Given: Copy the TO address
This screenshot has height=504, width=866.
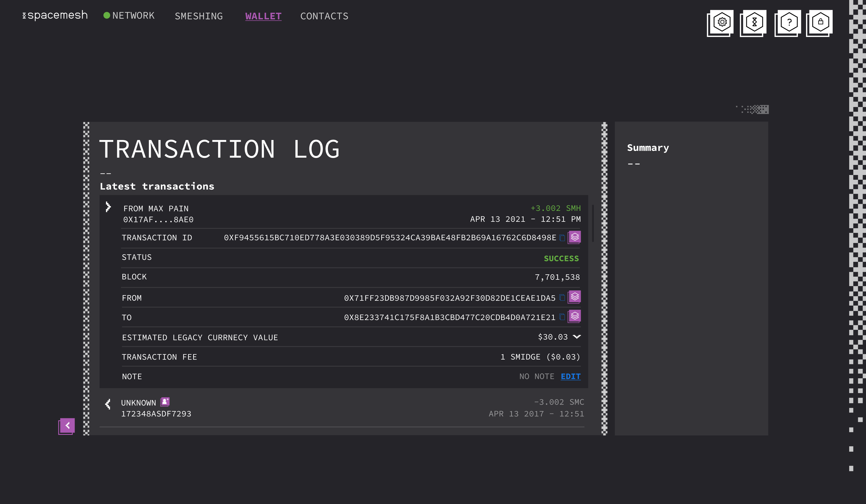Looking at the screenshot, I should coord(562,317).
